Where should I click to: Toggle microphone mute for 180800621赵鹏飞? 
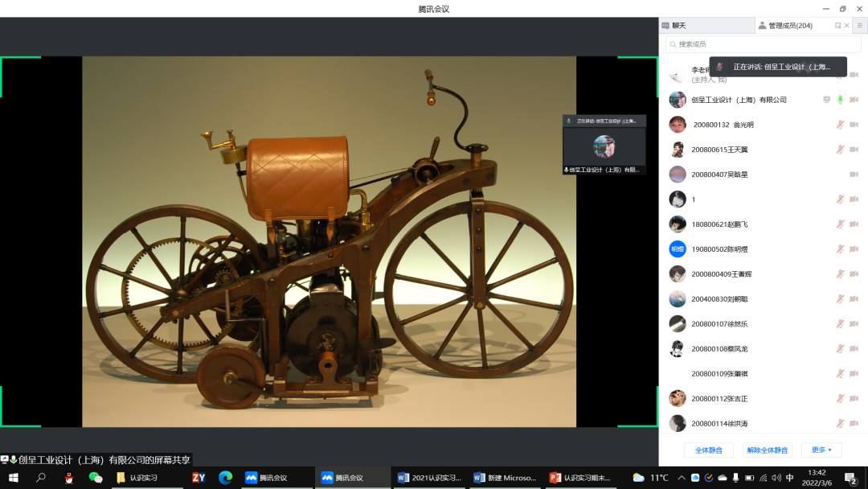(840, 224)
